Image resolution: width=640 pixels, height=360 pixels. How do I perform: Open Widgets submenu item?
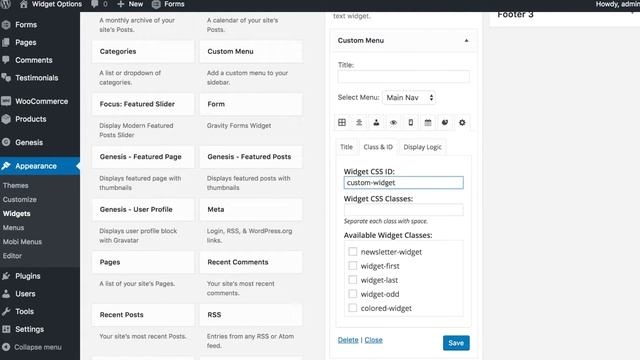(x=16, y=213)
